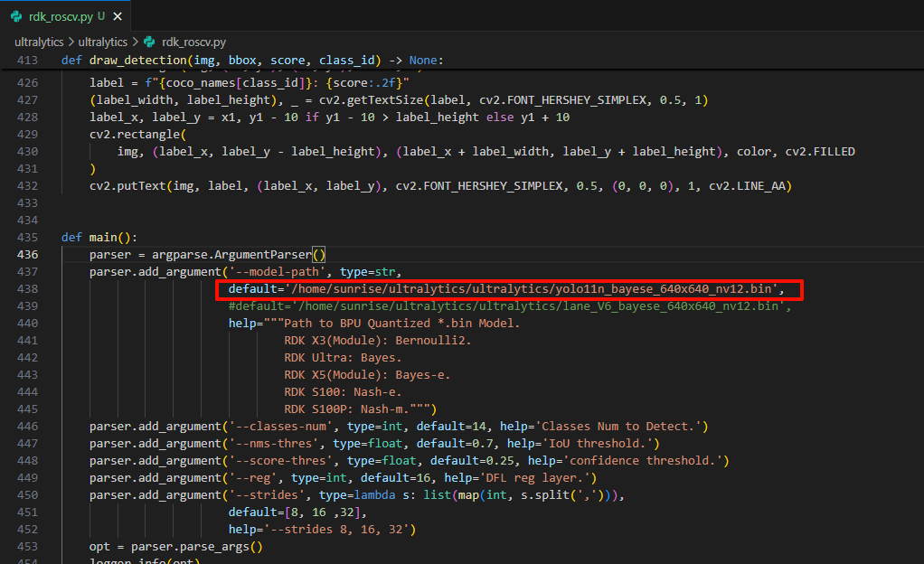Click the 'def main():' definition
Screen dimensions: 924x564
tap(99, 238)
